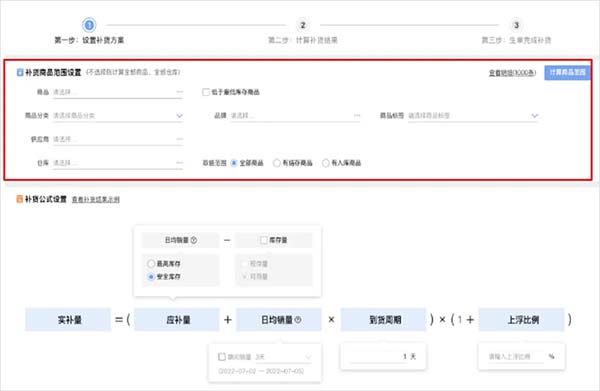This screenshot has width=600, height=391.
Task: Select the 有入库商品 radio button
Action: click(x=326, y=163)
